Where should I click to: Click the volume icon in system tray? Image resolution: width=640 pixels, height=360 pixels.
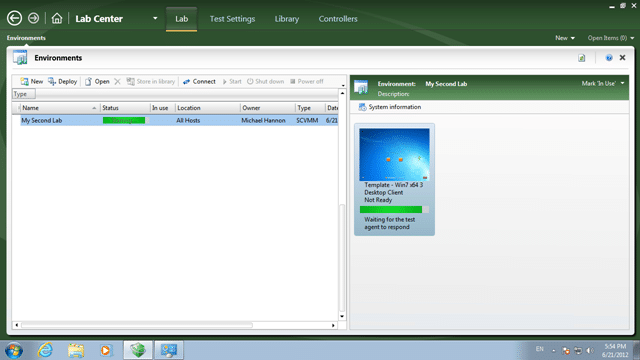(590, 351)
